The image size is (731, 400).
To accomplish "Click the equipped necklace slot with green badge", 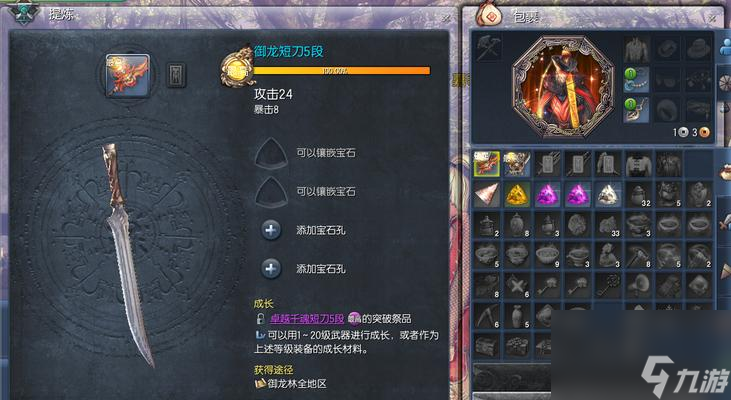I will point(636,79).
